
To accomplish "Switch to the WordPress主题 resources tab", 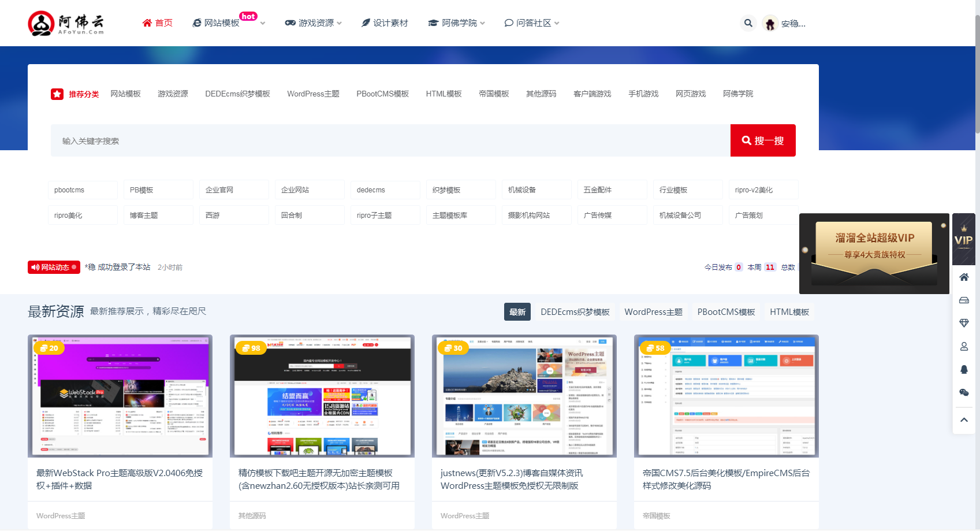I will (x=653, y=311).
